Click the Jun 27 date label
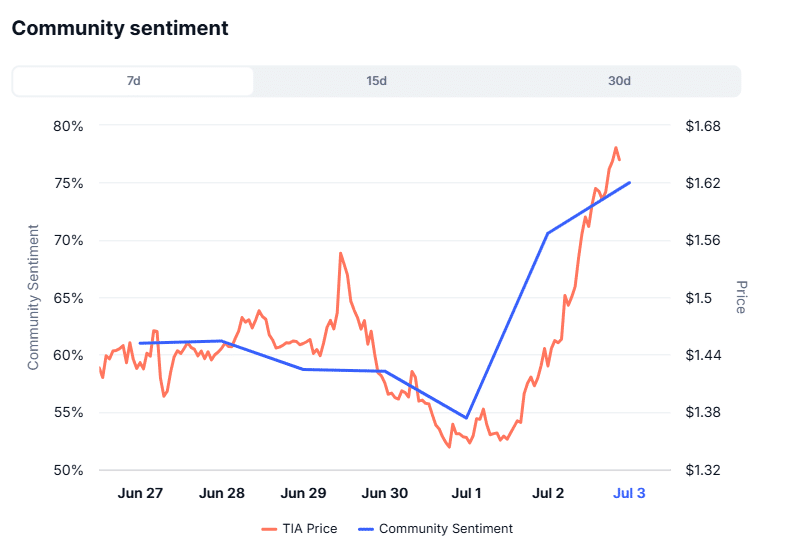The width and height of the screenshot is (785, 548). click(x=140, y=493)
